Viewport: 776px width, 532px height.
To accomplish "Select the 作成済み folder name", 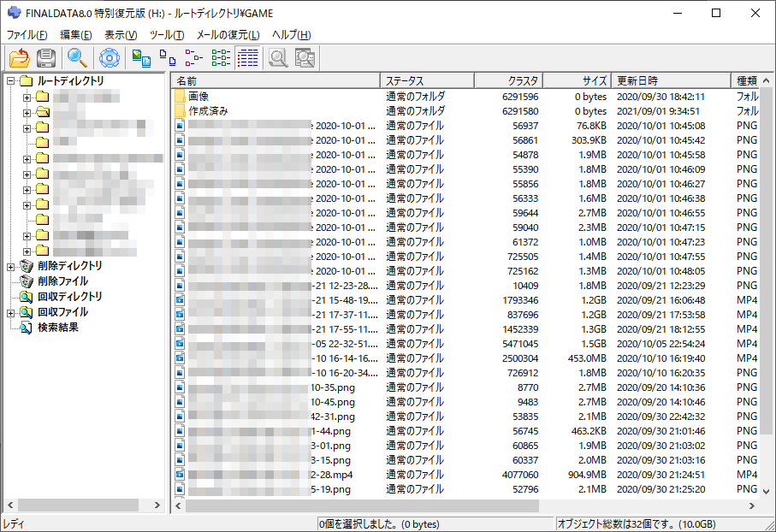I will (x=208, y=111).
